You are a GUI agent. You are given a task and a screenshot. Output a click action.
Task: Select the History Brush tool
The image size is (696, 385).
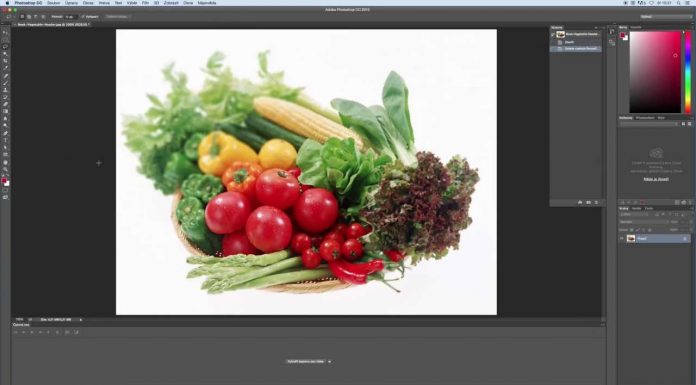(5, 97)
